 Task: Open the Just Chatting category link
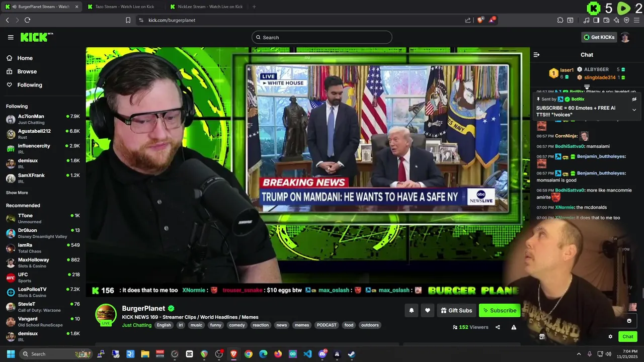[x=137, y=325]
